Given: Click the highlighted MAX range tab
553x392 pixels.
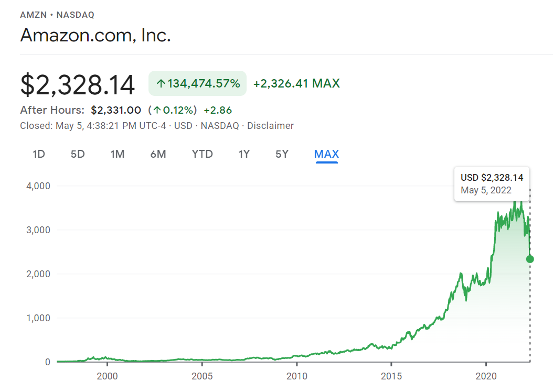Looking at the screenshot, I should pos(326,154).
